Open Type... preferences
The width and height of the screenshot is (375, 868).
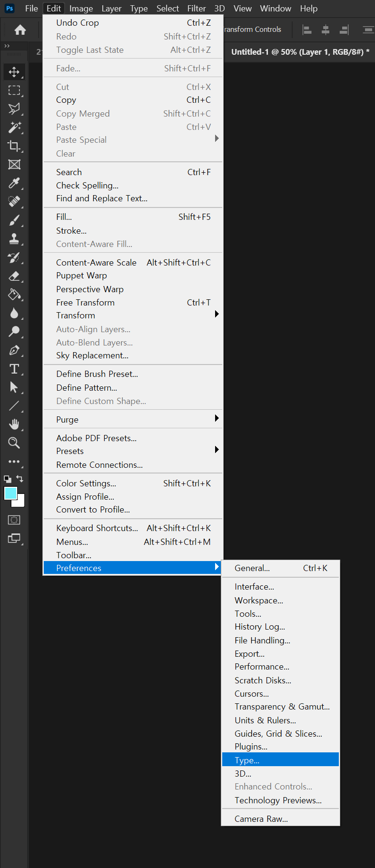pyautogui.click(x=281, y=760)
